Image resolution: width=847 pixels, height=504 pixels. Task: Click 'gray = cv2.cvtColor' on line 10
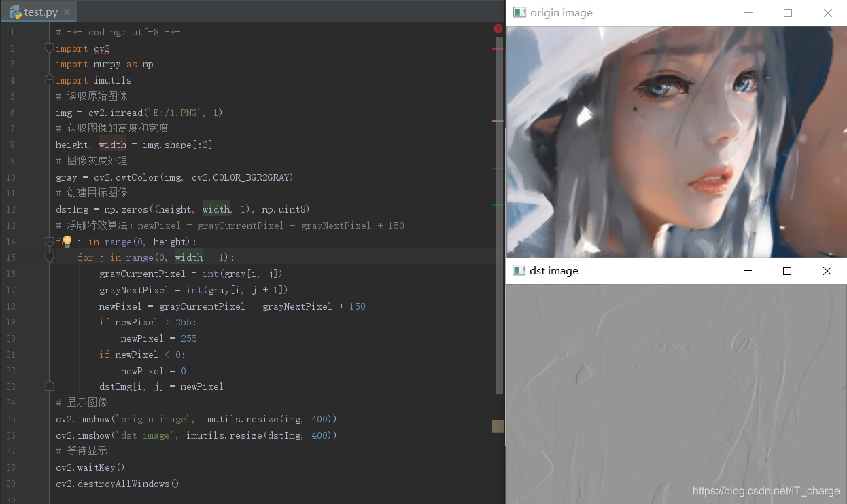click(x=107, y=177)
